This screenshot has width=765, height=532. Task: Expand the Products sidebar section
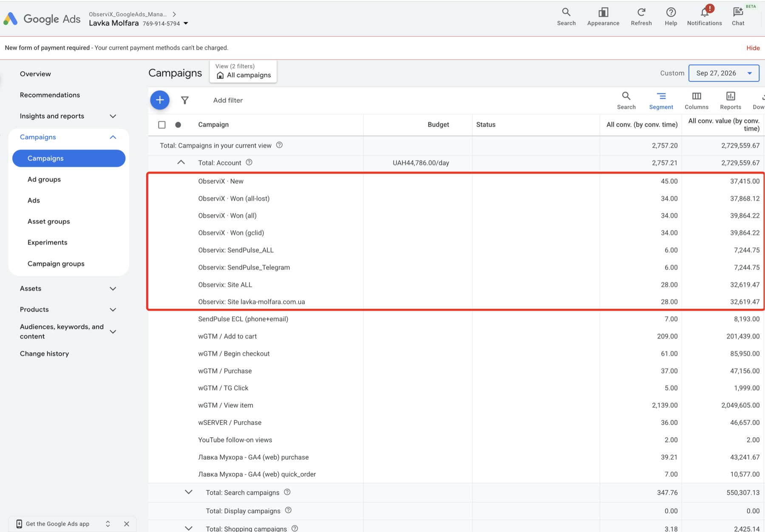point(113,309)
